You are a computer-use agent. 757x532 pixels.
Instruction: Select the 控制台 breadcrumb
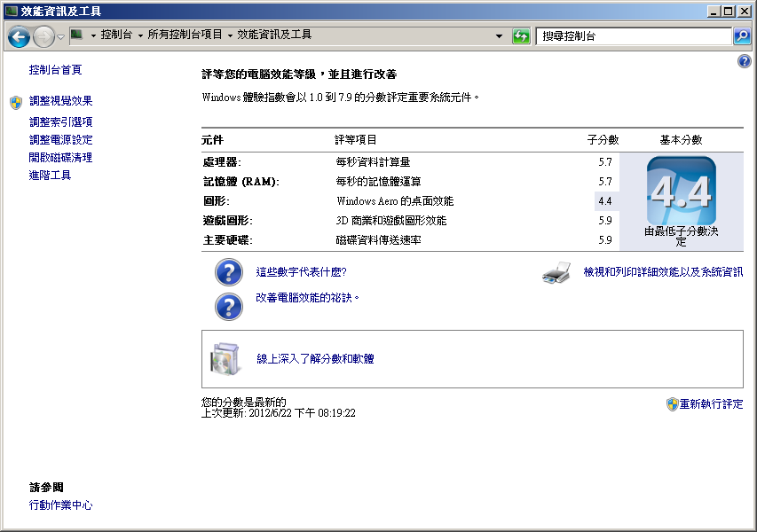116,35
